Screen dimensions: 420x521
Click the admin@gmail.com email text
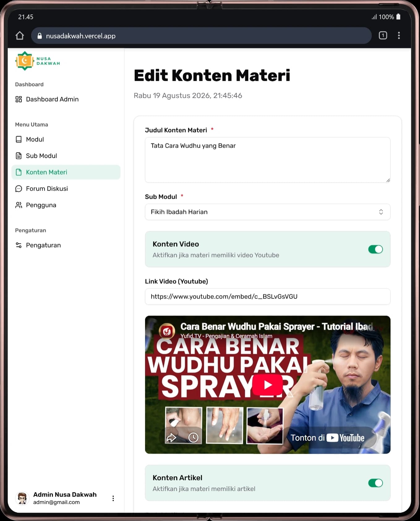tap(57, 502)
